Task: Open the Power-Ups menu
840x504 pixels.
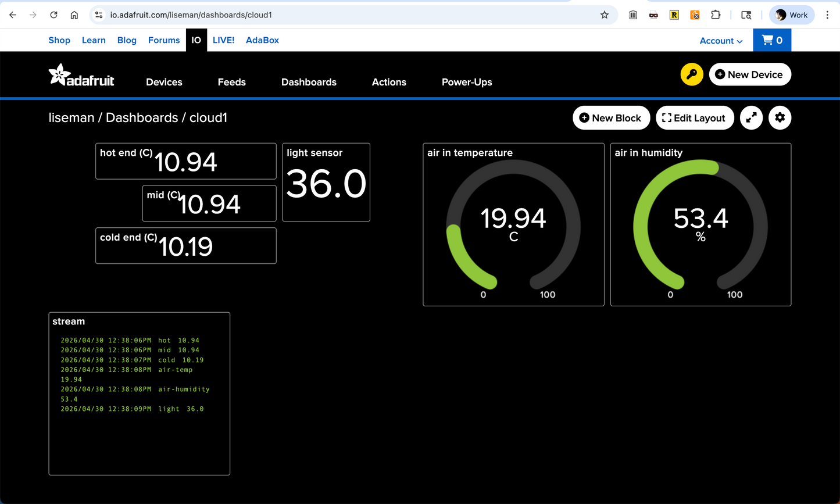Action: (x=467, y=82)
